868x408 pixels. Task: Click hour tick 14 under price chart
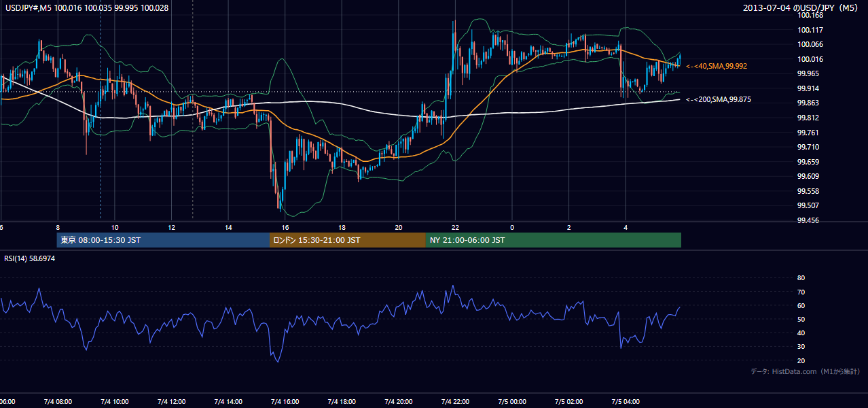point(228,228)
